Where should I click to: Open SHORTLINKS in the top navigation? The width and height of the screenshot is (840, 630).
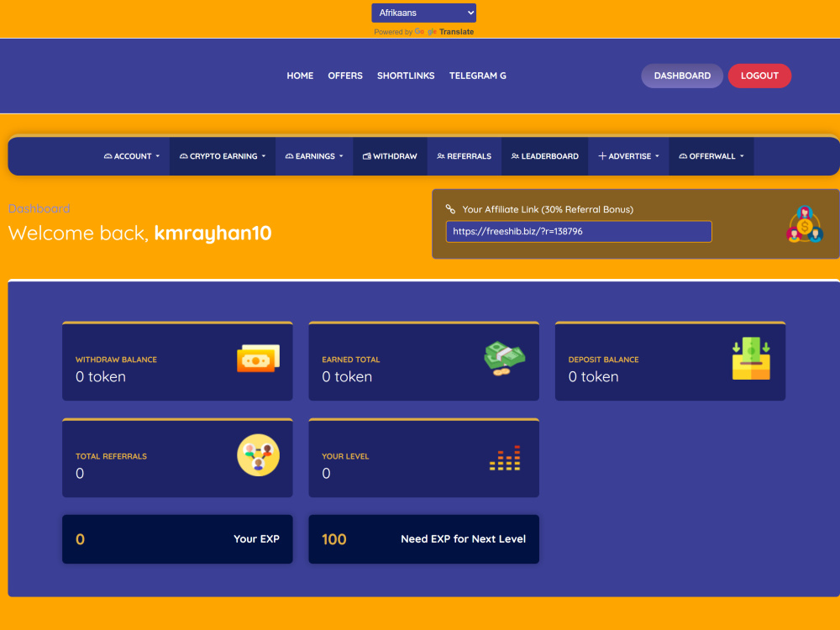pyautogui.click(x=406, y=76)
